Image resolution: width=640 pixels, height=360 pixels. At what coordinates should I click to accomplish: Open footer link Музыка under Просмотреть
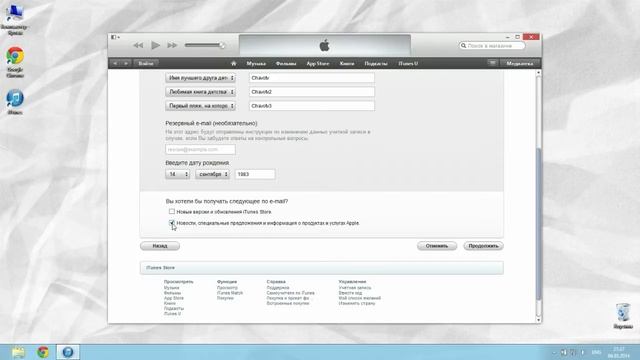click(x=171, y=288)
